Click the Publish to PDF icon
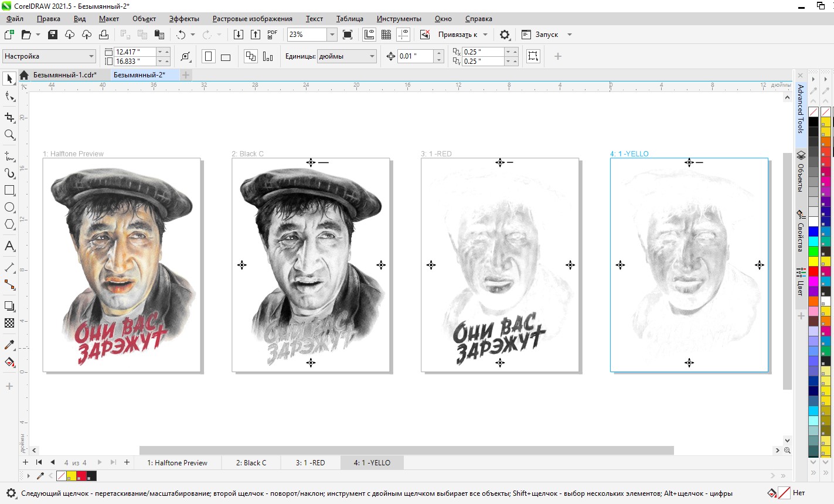This screenshot has height=504, width=834. tap(273, 35)
